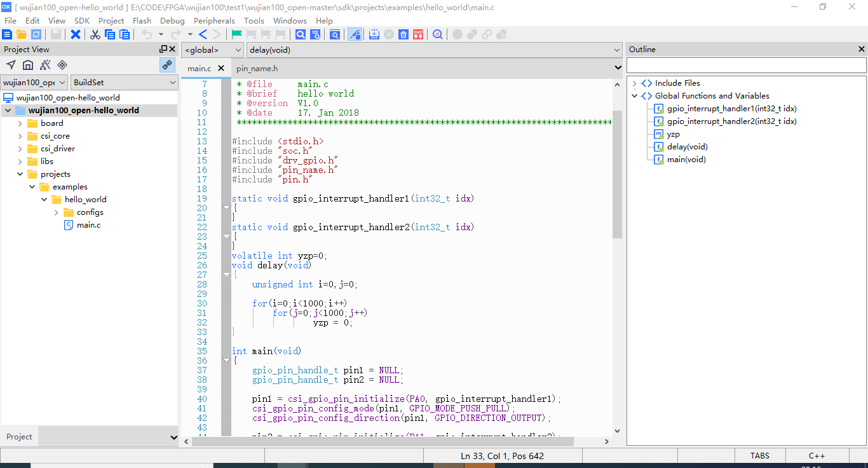This screenshot has width=868, height=468.
Task: Click the undo arrow icon
Action: click(147, 34)
